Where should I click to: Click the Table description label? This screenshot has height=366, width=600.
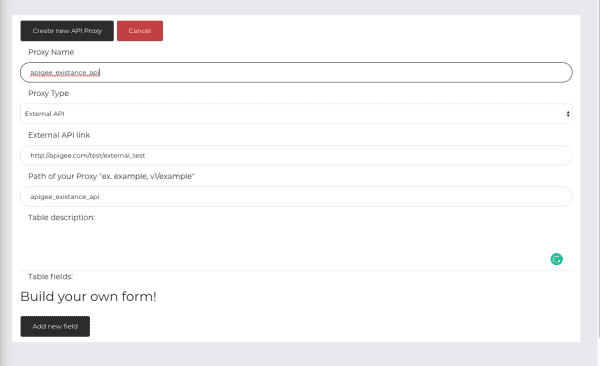point(62,217)
